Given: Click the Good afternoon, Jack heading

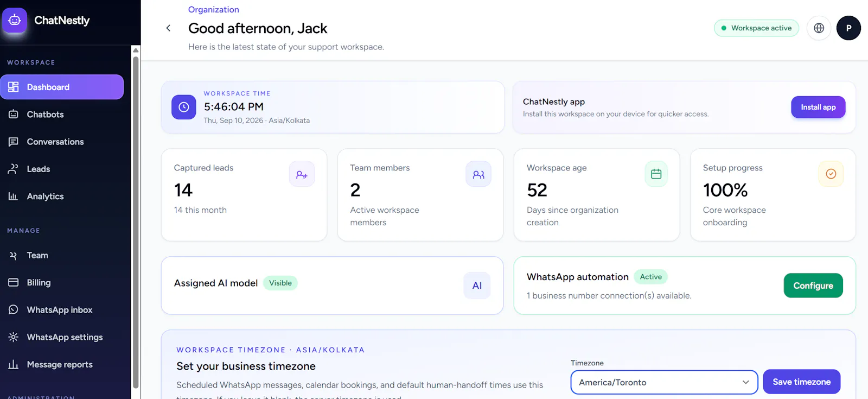Looking at the screenshot, I should 258,28.
